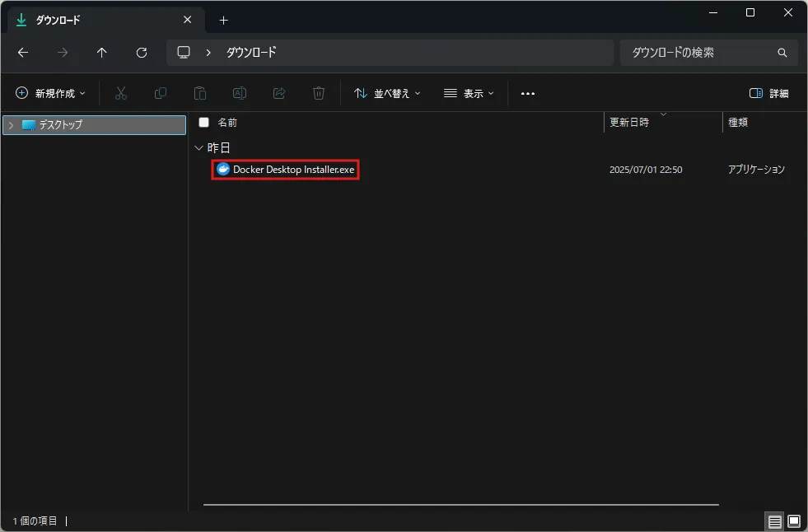Click the Copy toolbar icon
The image size is (808, 532).
161,93
